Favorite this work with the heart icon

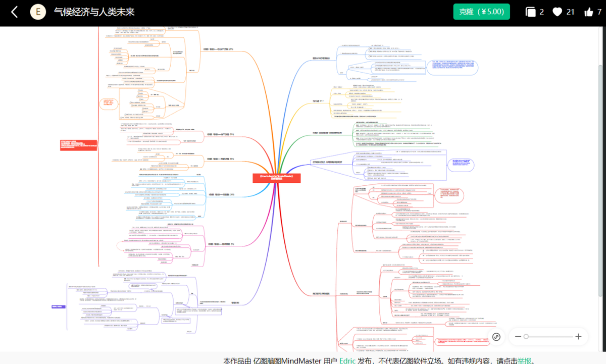tap(557, 12)
